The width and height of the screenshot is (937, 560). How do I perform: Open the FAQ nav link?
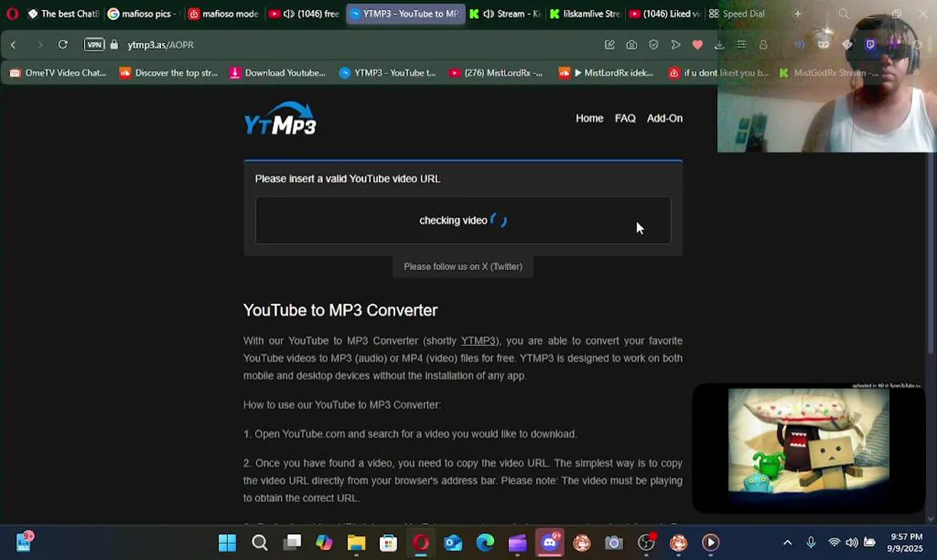point(625,118)
